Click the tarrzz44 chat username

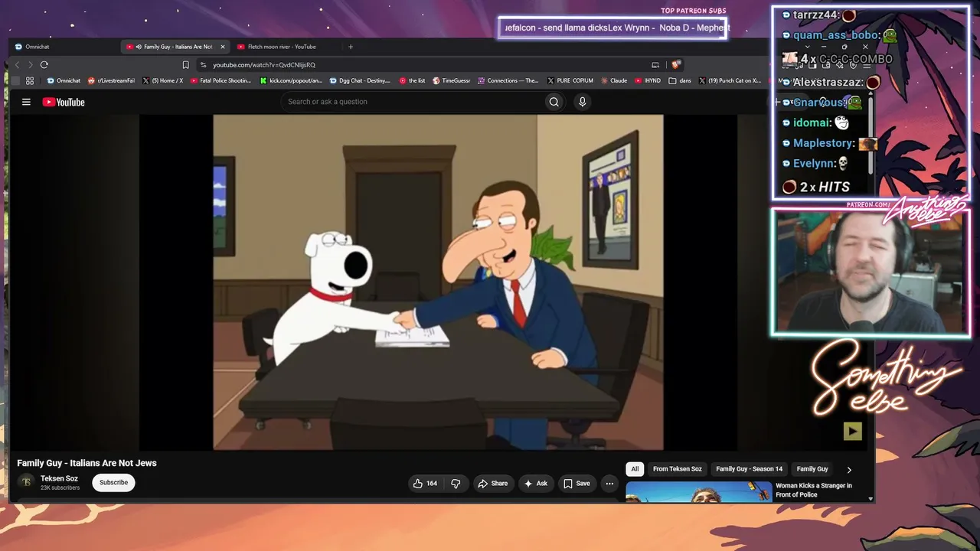click(816, 15)
